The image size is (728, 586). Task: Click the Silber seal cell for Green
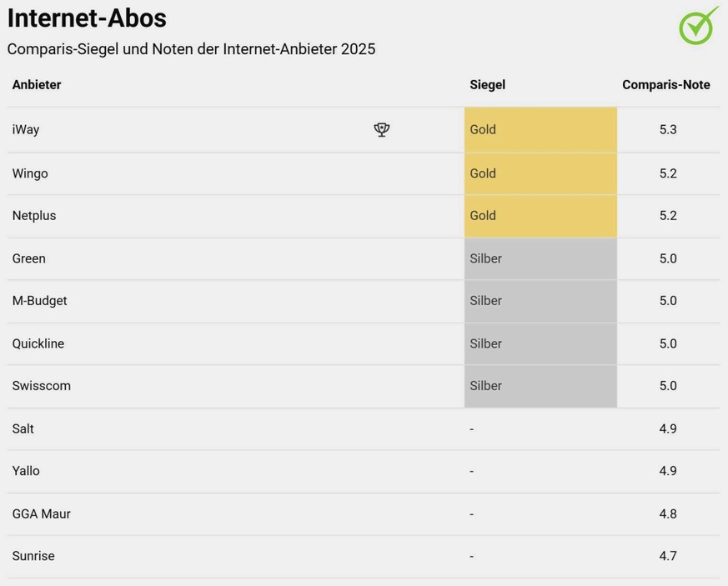pyautogui.click(x=541, y=259)
